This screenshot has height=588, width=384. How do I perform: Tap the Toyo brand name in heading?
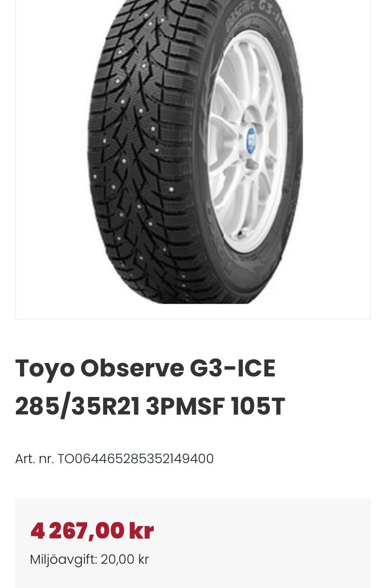(45, 369)
